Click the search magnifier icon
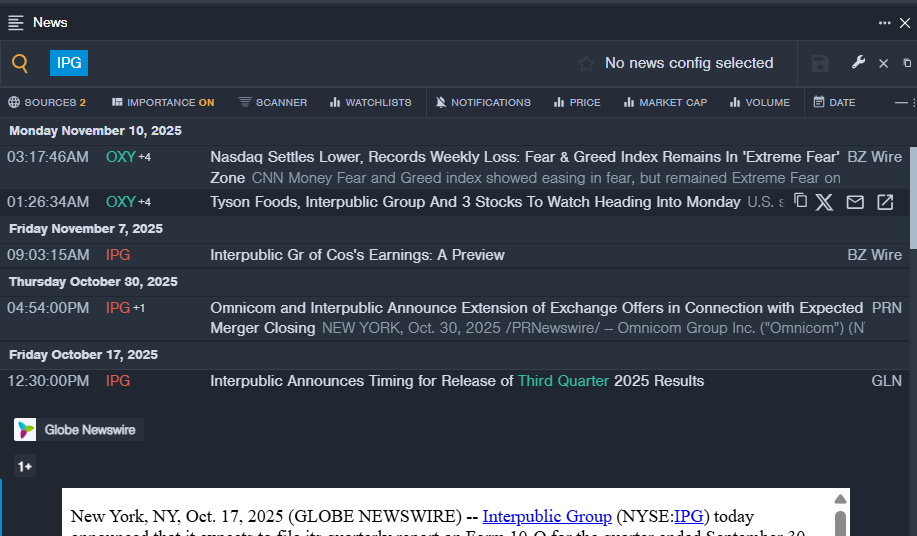The image size is (917, 536). (20, 64)
